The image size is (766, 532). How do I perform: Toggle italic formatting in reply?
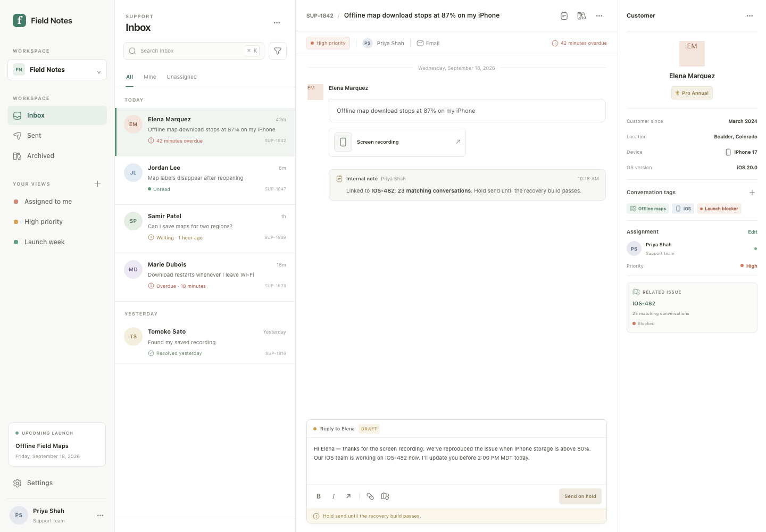[334, 496]
